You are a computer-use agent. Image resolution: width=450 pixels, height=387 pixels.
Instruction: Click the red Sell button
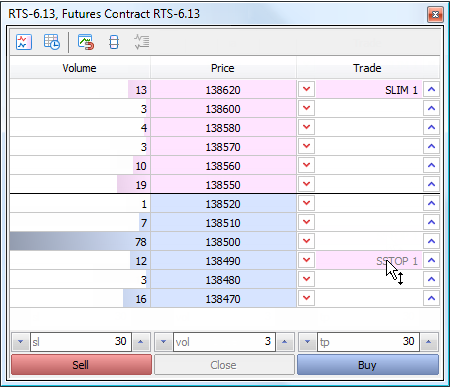tap(81, 365)
